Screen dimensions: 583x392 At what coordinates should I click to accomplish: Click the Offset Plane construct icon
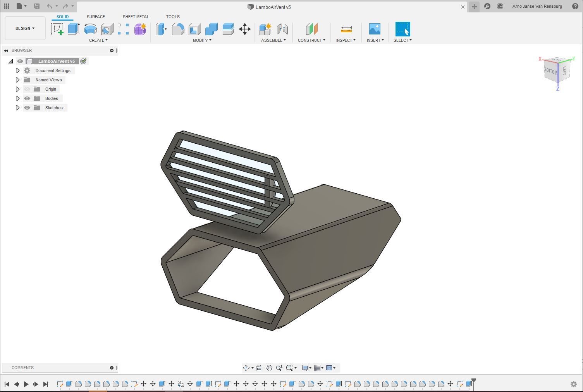click(311, 29)
